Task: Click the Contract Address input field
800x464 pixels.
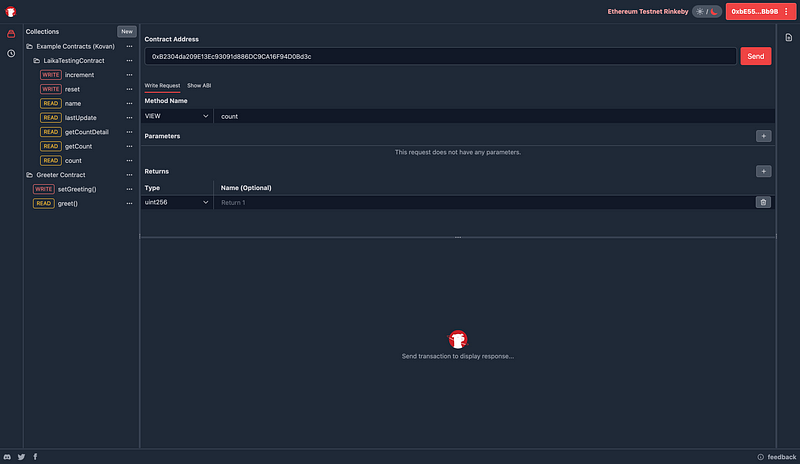Action: tap(440, 57)
